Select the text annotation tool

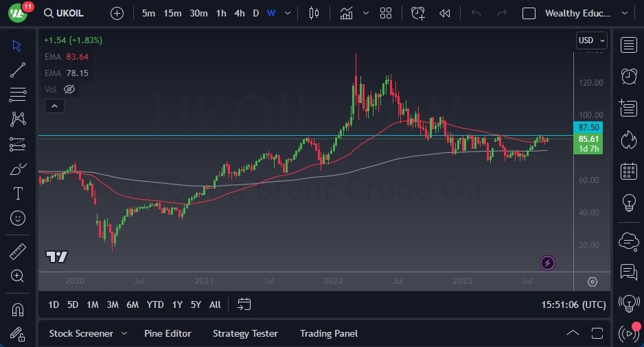coord(18,193)
